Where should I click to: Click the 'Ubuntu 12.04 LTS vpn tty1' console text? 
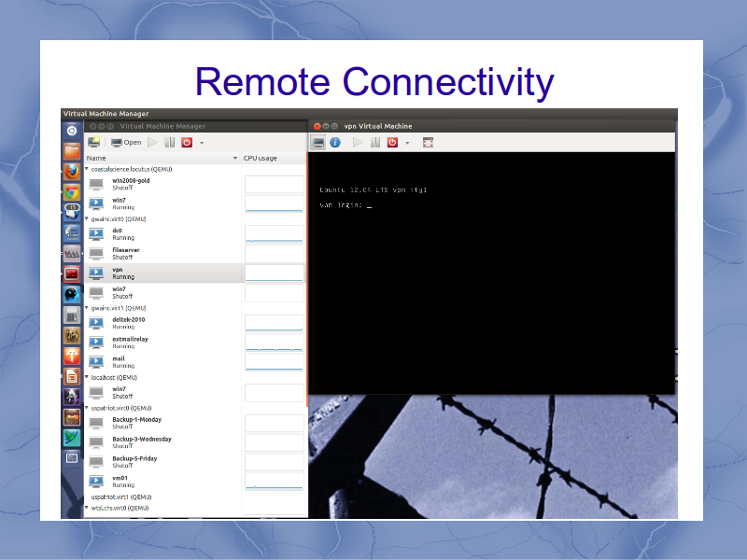[x=373, y=190]
